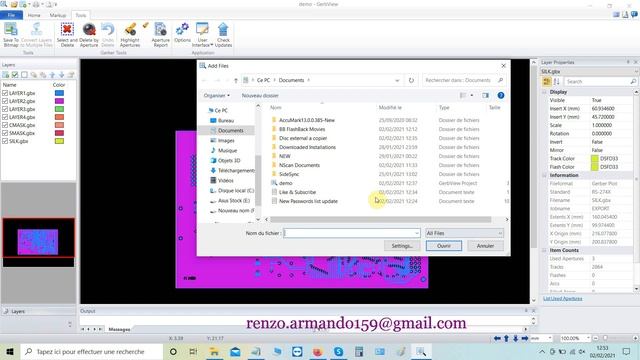The height and width of the screenshot is (360, 640).
Task: Click Windows Start button
Action: click(10, 351)
